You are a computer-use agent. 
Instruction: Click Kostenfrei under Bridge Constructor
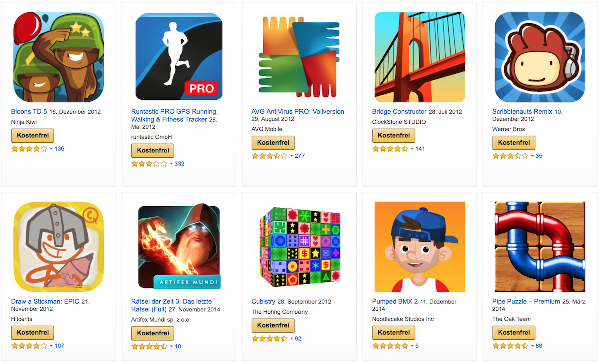(394, 135)
